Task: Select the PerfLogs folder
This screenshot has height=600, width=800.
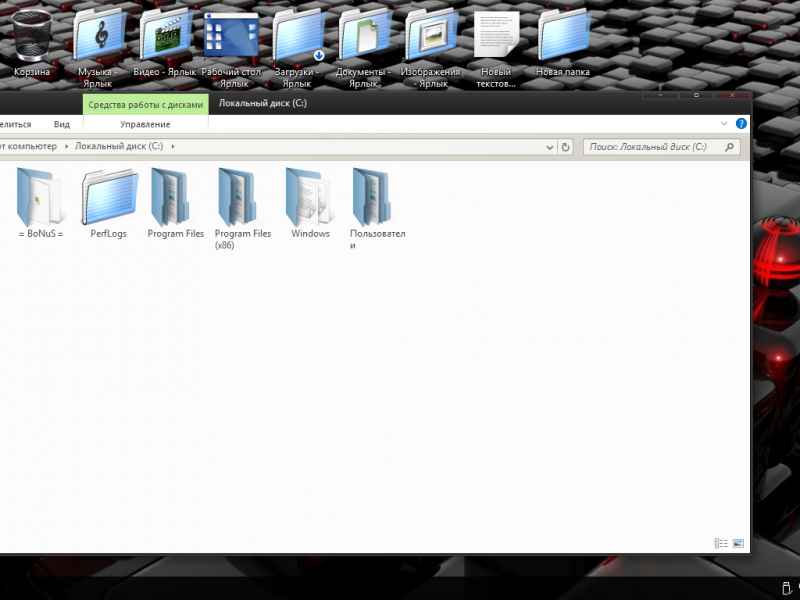Action: point(109,203)
